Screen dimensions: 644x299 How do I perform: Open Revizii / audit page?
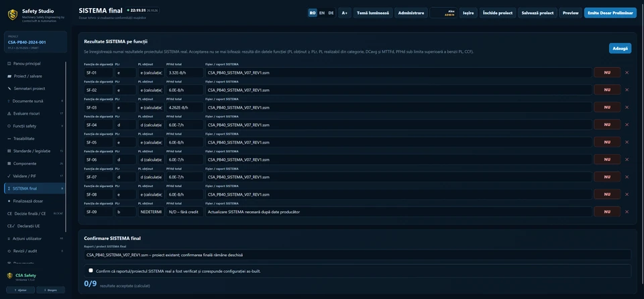pos(34,251)
